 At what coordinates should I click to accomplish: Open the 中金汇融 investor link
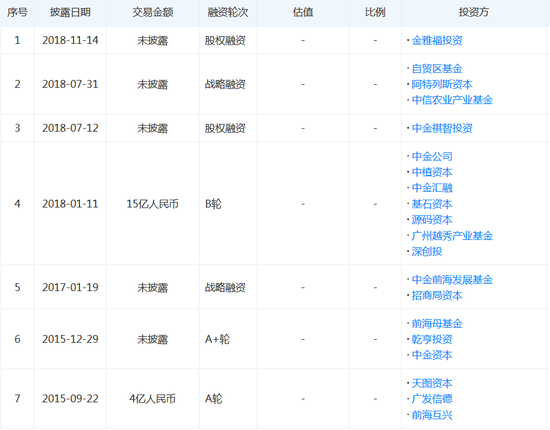click(432, 188)
